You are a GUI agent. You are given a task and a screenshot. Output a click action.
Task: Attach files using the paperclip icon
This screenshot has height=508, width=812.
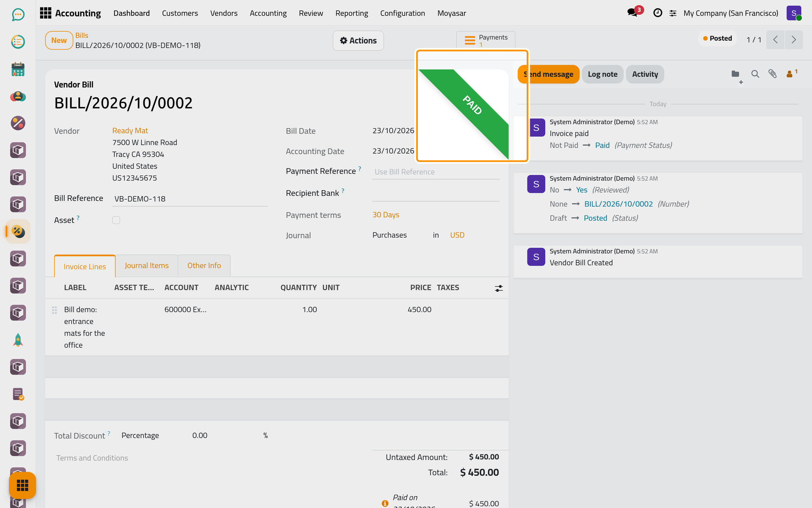(772, 74)
